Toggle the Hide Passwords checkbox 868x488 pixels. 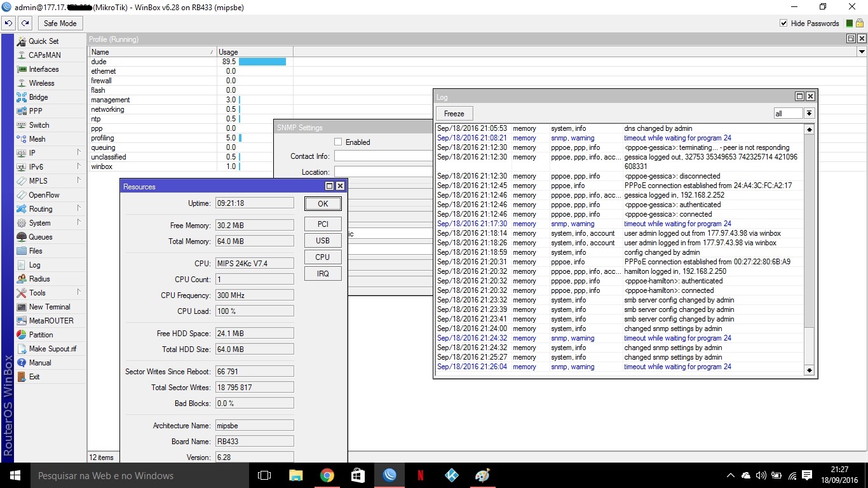(x=783, y=24)
